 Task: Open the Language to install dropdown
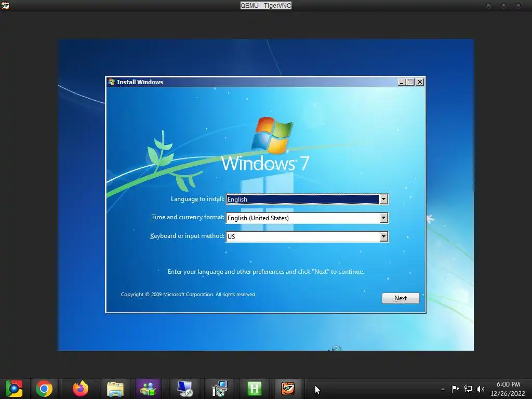pyautogui.click(x=307, y=199)
